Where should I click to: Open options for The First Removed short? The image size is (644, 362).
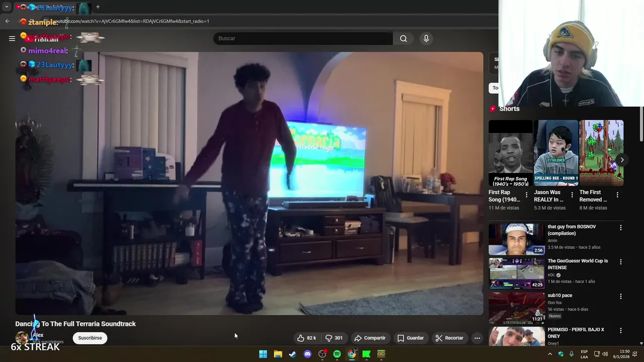click(617, 195)
